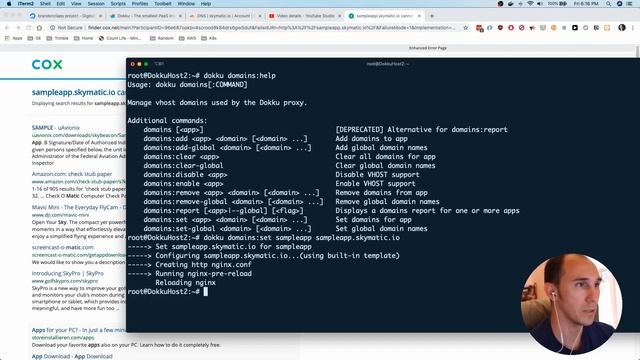
Task: Open the Toolbelt menu
Action: point(162,4)
